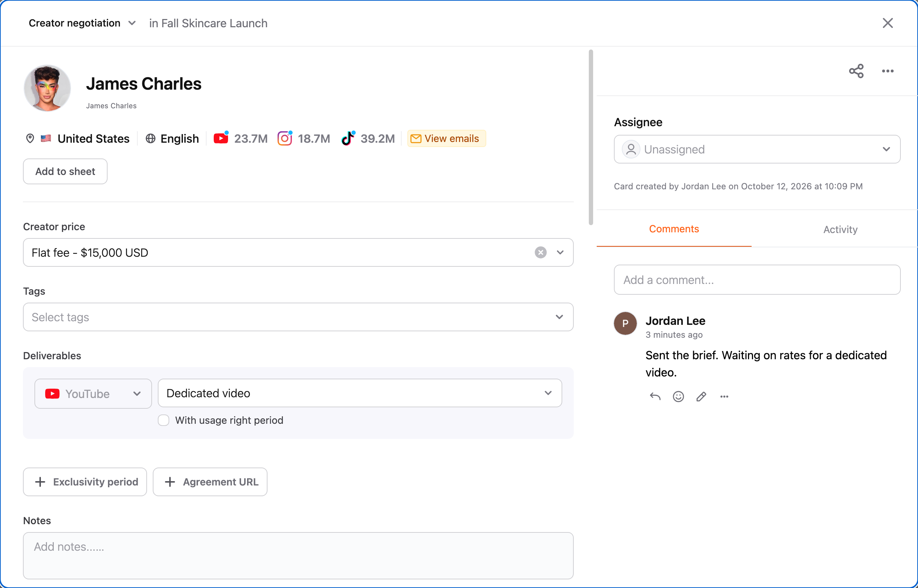Click the location pin icon

30,138
